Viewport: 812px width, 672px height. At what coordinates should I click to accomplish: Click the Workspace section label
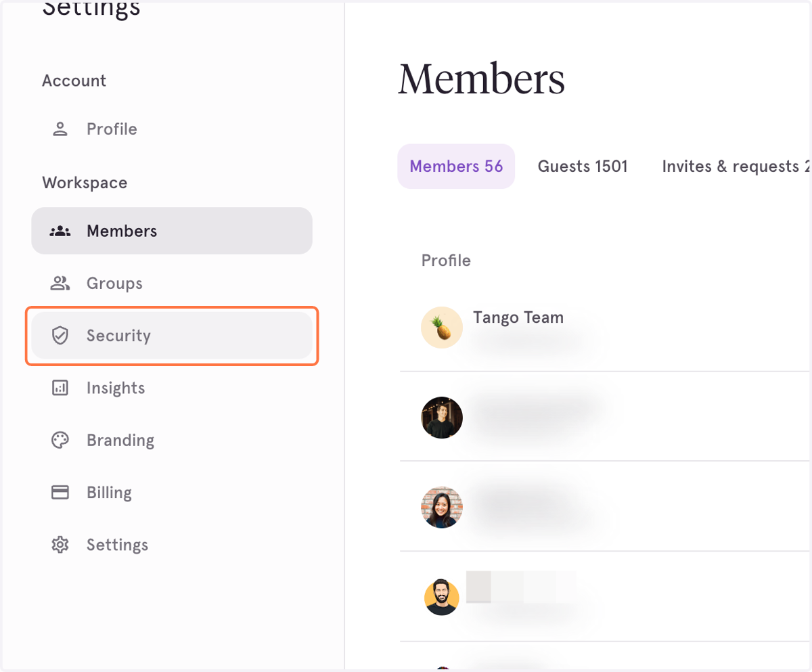click(x=85, y=183)
